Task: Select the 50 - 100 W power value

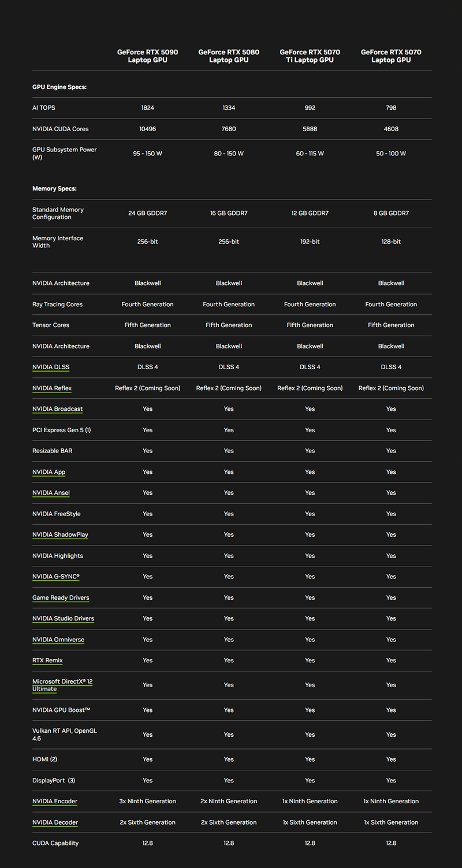Action: pyautogui.click(x=391, y=154)
